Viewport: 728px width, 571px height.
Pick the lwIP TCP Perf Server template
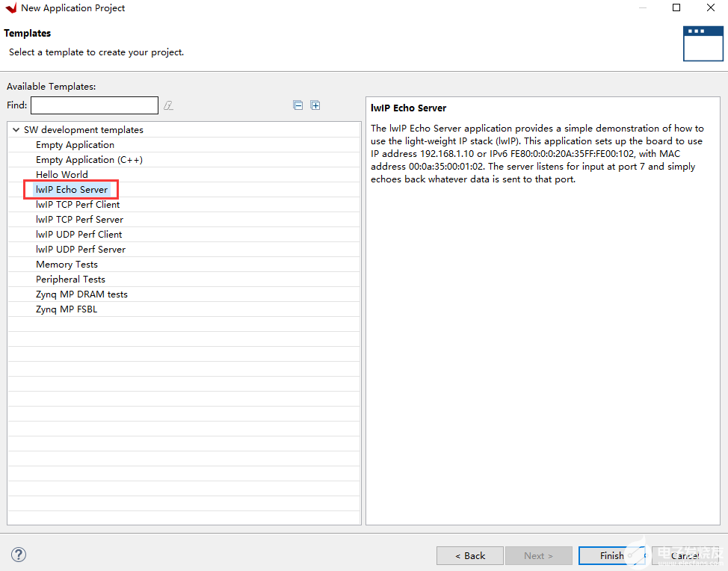point(79,220)
